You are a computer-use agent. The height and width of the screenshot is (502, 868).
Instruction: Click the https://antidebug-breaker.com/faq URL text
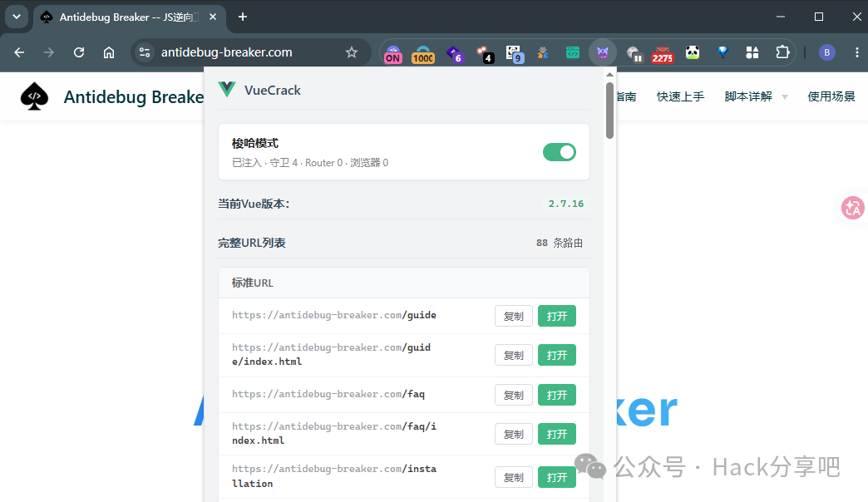328,394
